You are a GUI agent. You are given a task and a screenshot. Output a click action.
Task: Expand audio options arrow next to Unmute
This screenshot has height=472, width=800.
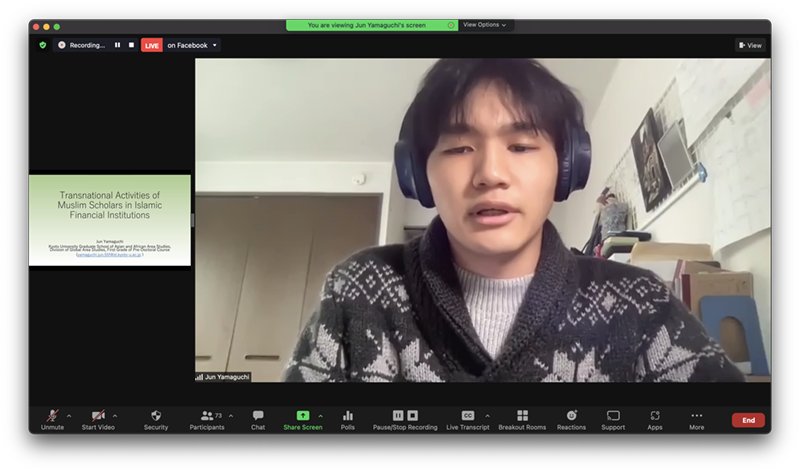68,415
